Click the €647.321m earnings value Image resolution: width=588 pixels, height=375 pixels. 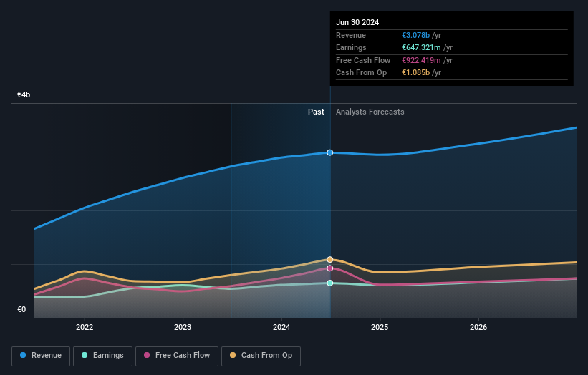(422, 47)
